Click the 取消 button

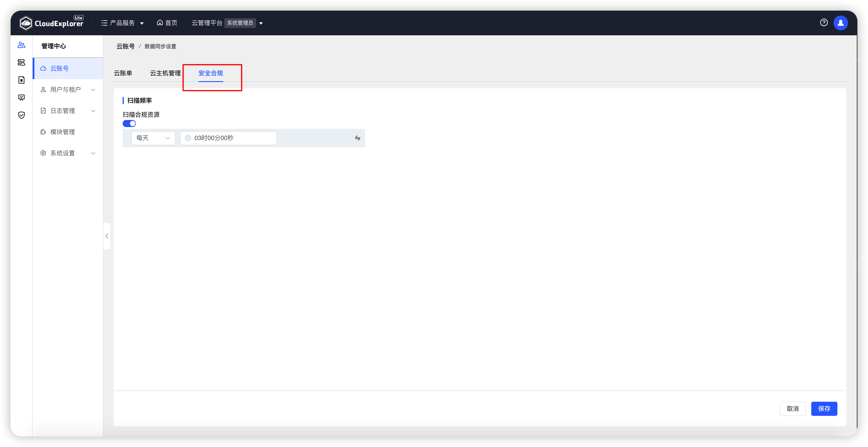(792, 408)
